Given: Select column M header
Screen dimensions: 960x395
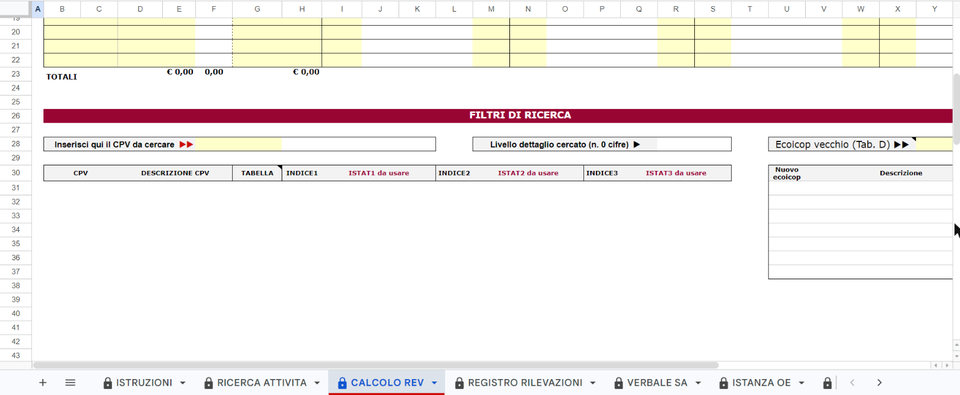Looking at the screenshot, I should pyautogui.click(x=491, y=9).
